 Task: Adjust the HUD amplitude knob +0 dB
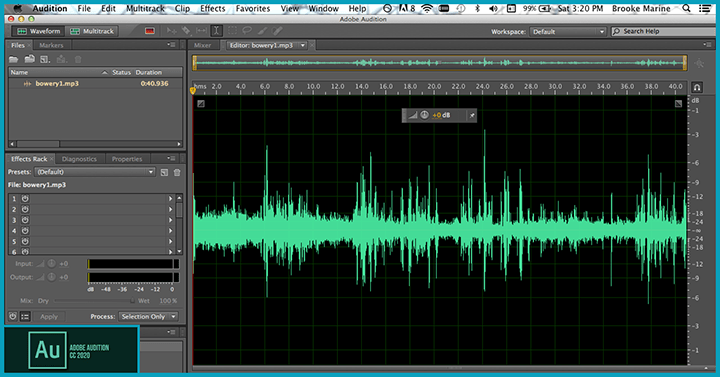coord(424,115)
